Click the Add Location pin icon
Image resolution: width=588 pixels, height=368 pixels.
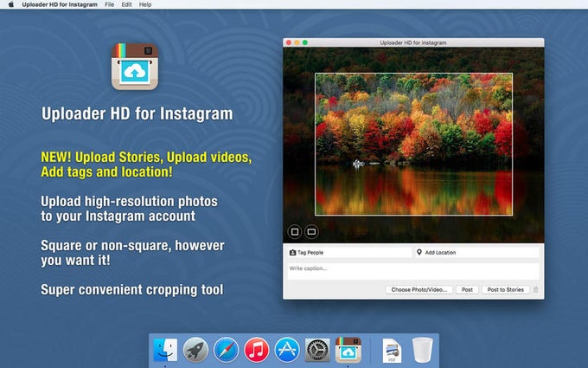tap(419, 252)
